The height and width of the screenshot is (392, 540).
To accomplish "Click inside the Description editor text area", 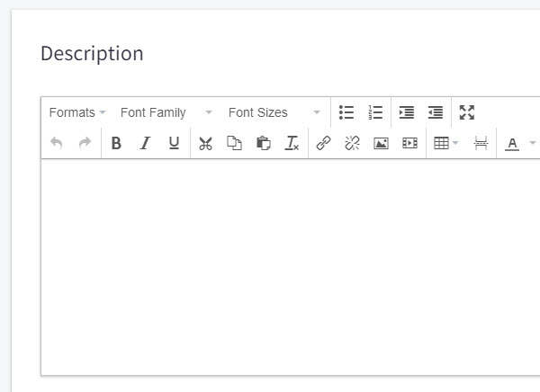I will pos(291,267).
